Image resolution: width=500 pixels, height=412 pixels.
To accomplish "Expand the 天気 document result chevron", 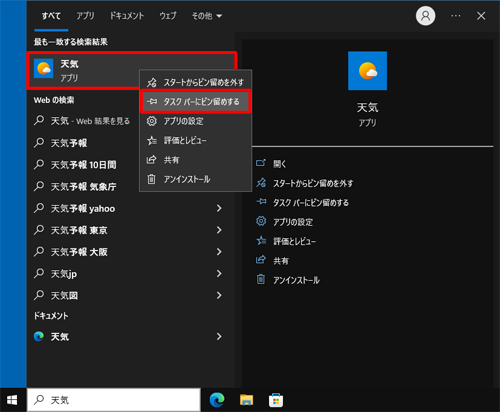I will (x=219, y=337).
